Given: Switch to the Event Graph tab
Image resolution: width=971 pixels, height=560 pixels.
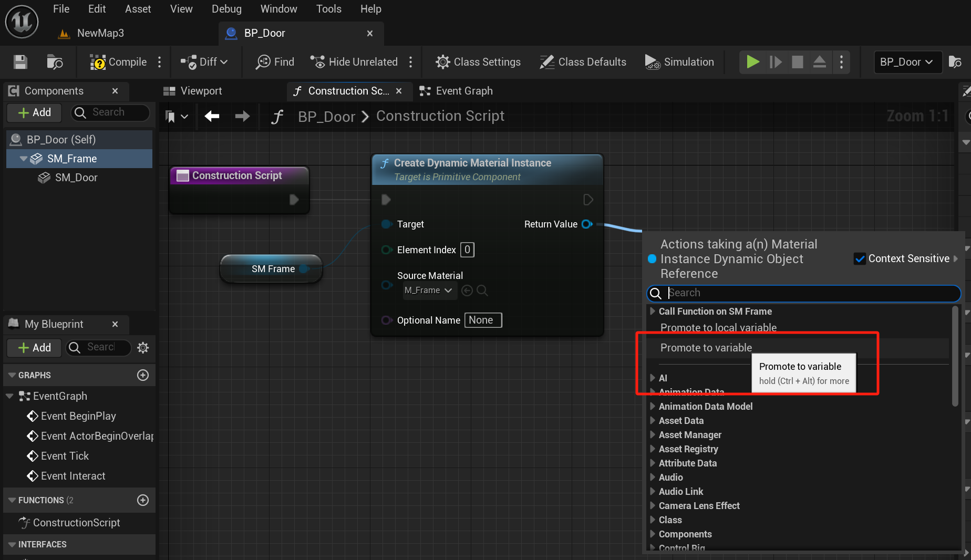Looking at the screenshot, I should [456, 91].
